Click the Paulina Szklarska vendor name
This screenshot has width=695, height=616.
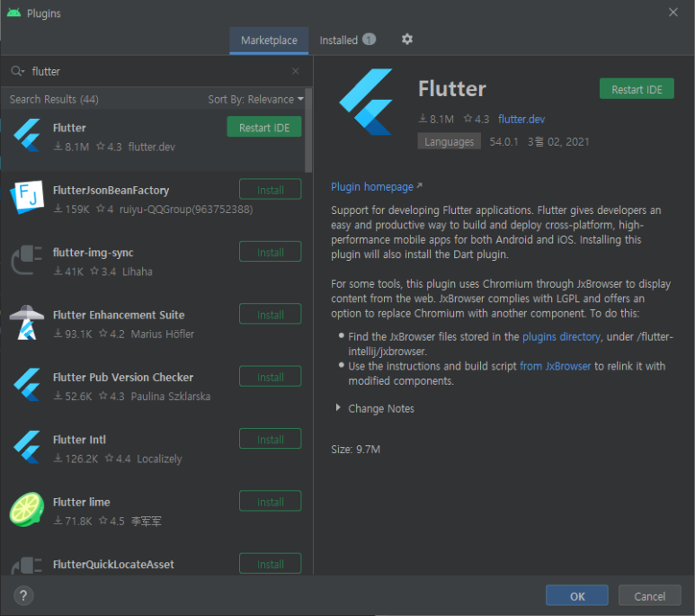point(171,396)
